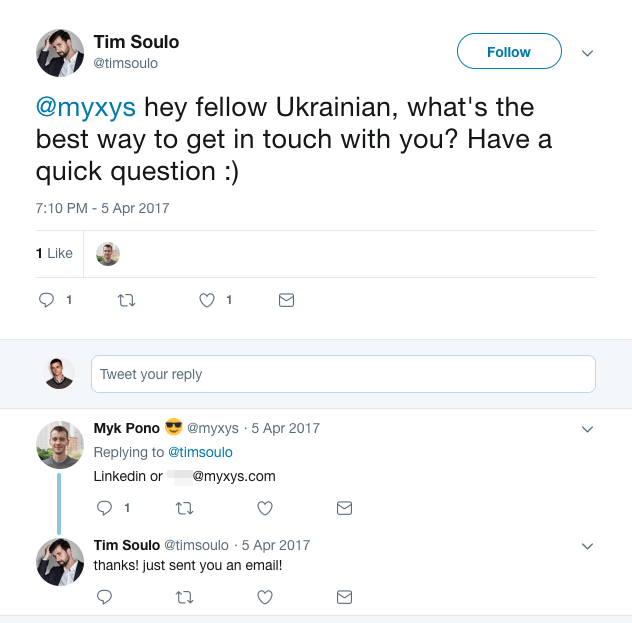Reply to Myk Pono's tweet
This screenshot has width=632, height=623.
click(104, 508)
